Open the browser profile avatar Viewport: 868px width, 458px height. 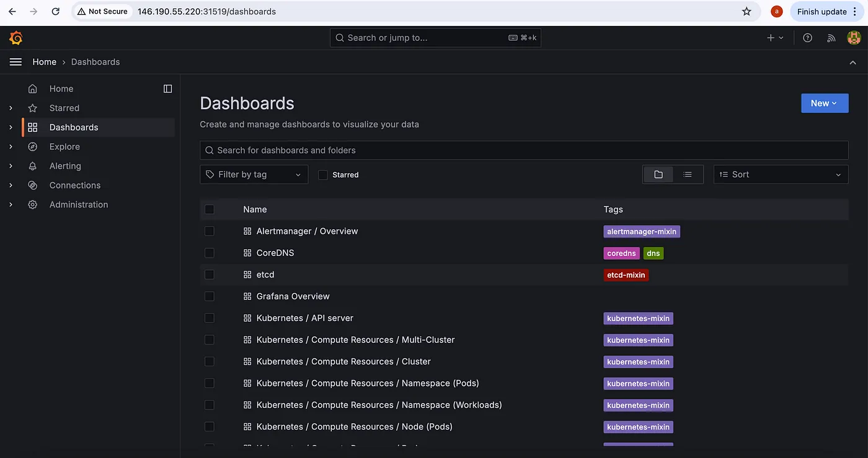point(776,11)
